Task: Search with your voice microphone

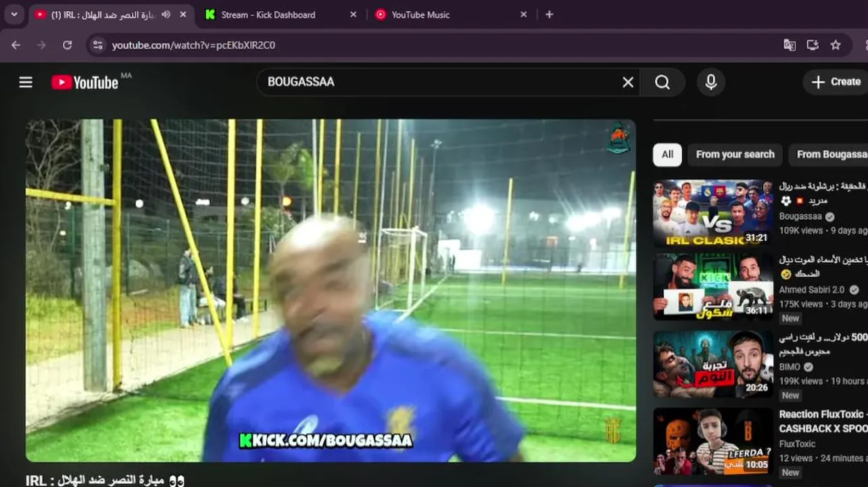Action: (710, 82)
